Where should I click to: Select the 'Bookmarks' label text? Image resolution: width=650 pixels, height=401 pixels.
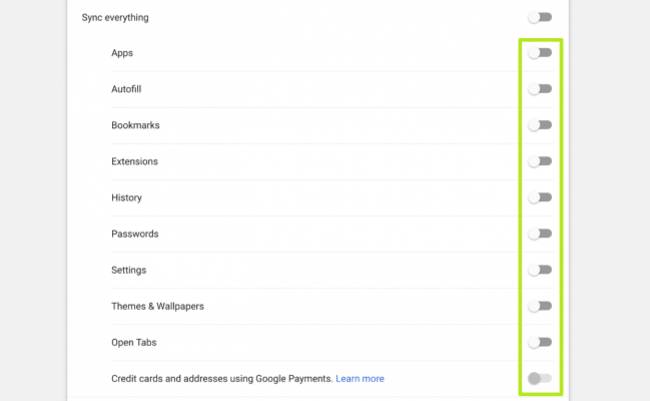136,125
